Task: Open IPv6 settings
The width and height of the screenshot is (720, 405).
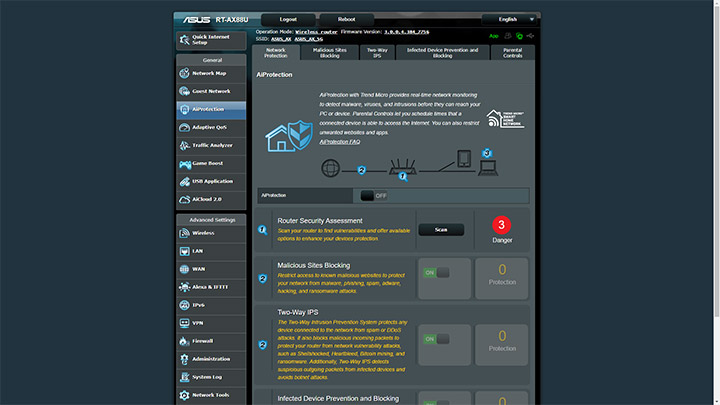Action: pyautogui.click(x=211, y=305)
